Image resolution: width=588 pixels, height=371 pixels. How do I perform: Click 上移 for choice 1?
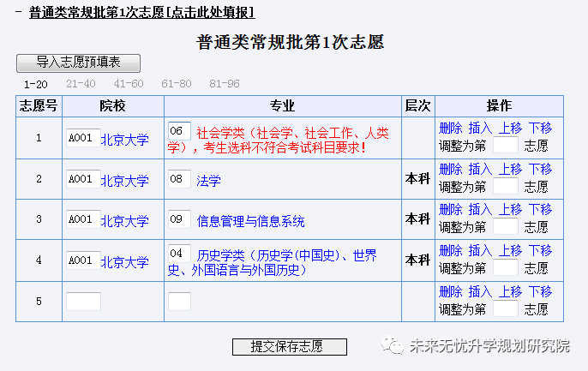point(510,129)
